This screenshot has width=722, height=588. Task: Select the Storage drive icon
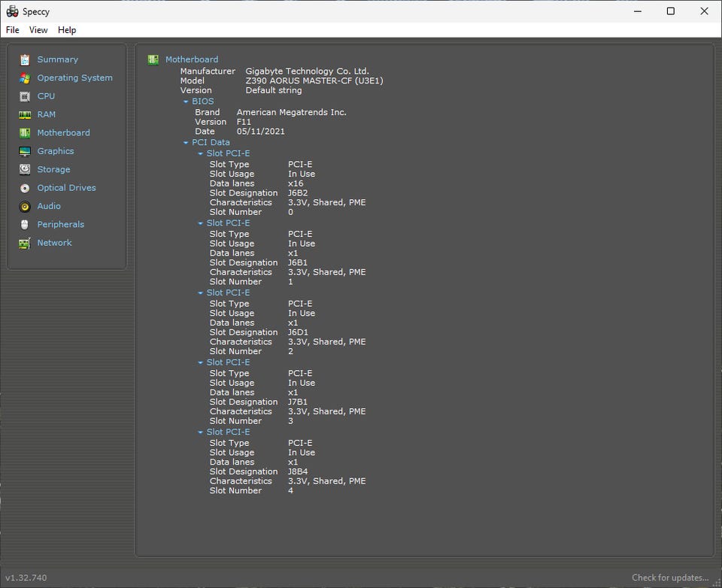[x=25, y=170]
